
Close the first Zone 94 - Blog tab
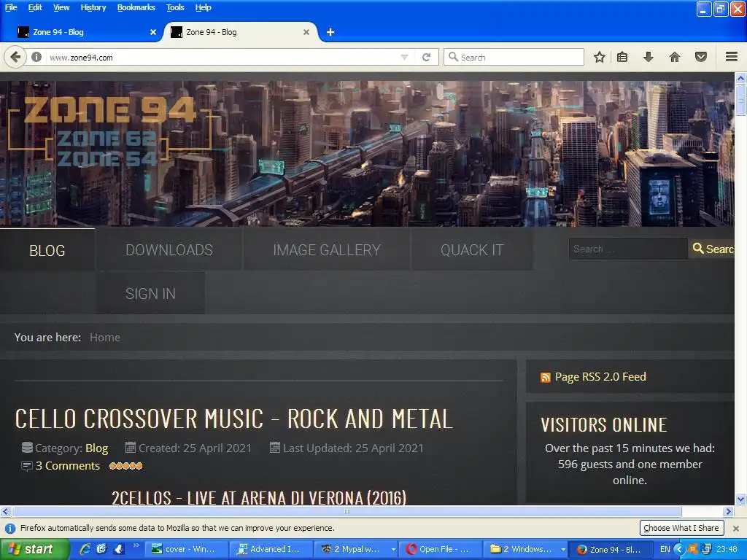(153, 32)
